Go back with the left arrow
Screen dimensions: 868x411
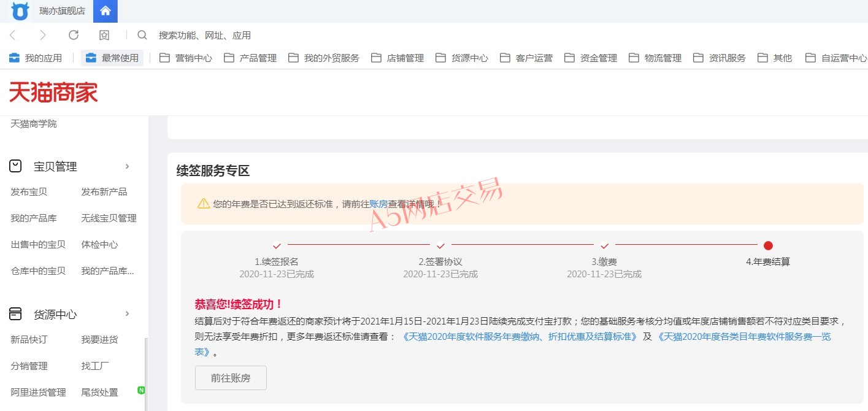[x=13, y=35]
